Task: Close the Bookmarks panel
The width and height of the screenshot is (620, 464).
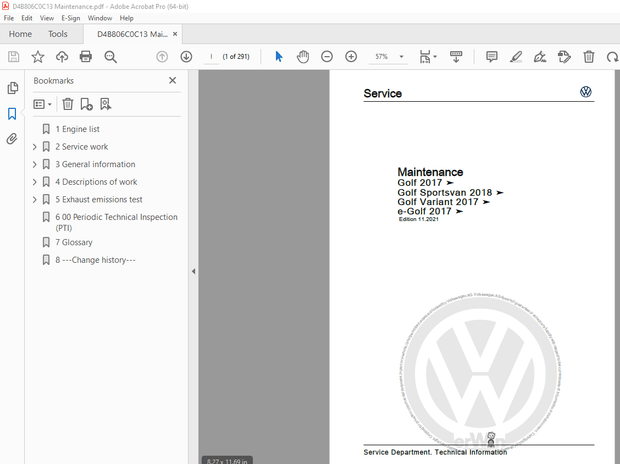Action: click(172, 80)
